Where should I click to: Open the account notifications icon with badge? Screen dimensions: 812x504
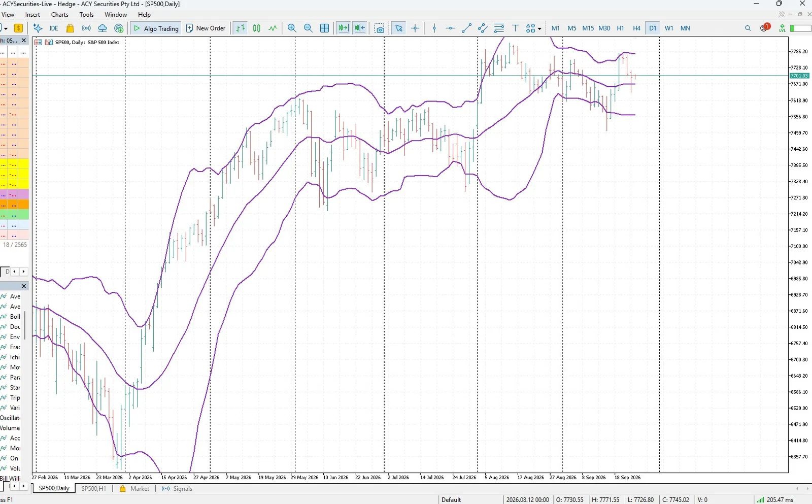[x=765, y=27]
